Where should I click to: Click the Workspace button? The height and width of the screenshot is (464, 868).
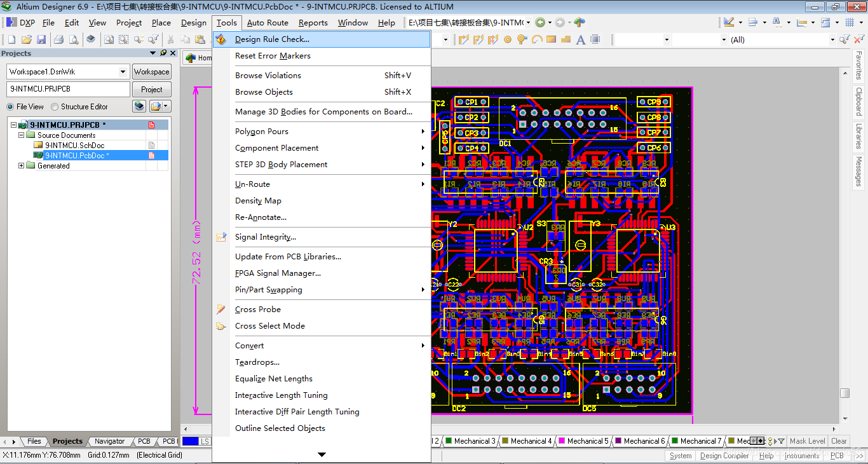(151, 72)
